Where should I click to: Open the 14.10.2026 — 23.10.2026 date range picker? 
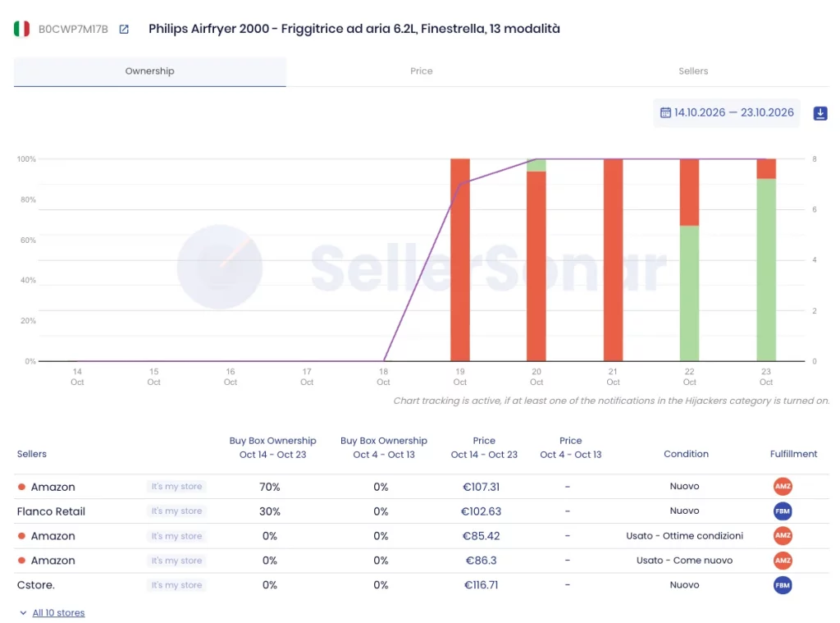(727, 112)
